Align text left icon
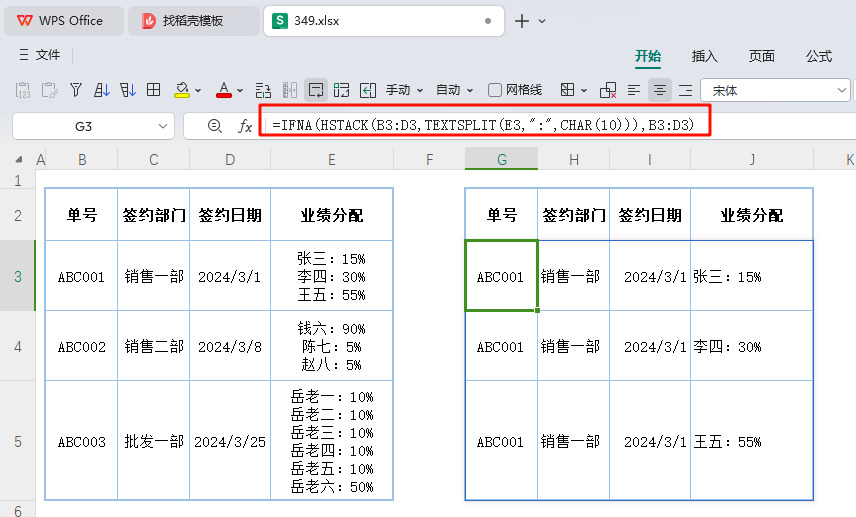This screenshot has height=517, width=856. pos(634,90)
